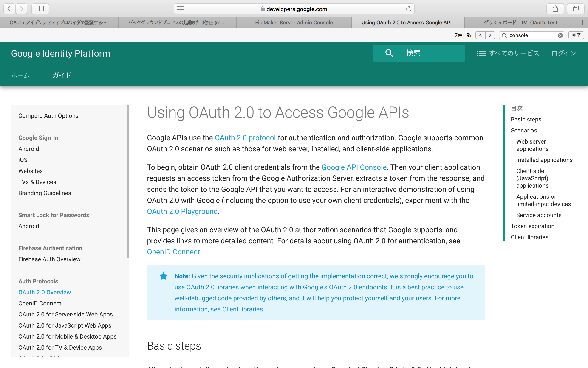Viewport: 588px width, 368px height.
Task: Go back with Safari back arrow
Action: coord(9,9)
